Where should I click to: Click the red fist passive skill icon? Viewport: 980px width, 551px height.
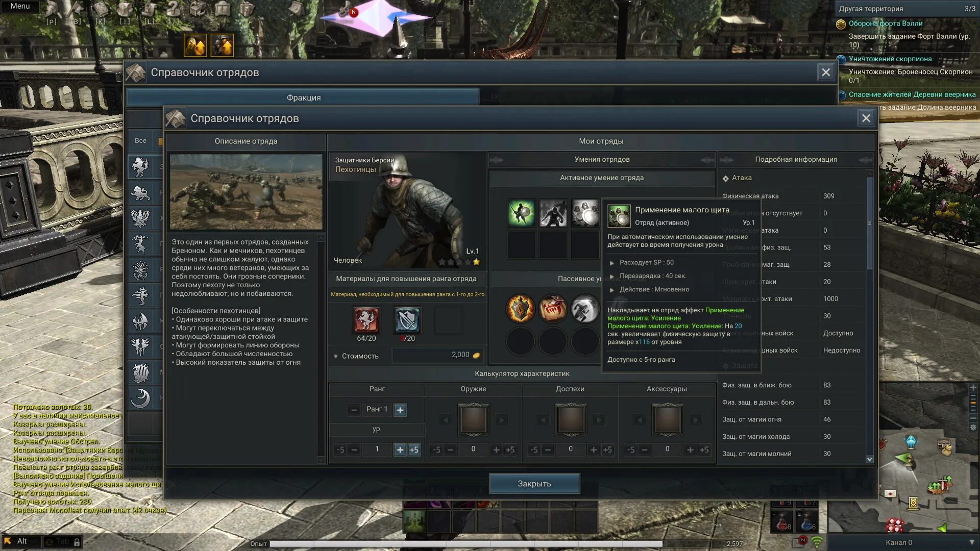pos(553,309)
